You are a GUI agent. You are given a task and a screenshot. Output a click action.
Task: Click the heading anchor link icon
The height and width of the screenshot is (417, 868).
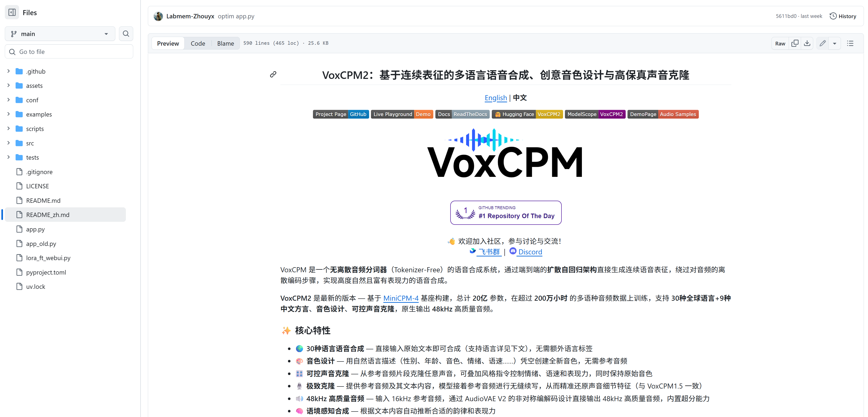(x=273, y=75)
